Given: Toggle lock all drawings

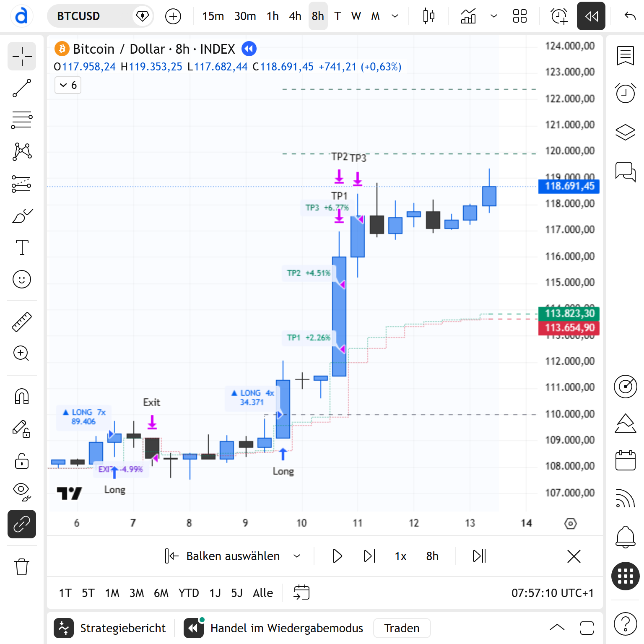Looking at the screenshot, I should point(22,461).
